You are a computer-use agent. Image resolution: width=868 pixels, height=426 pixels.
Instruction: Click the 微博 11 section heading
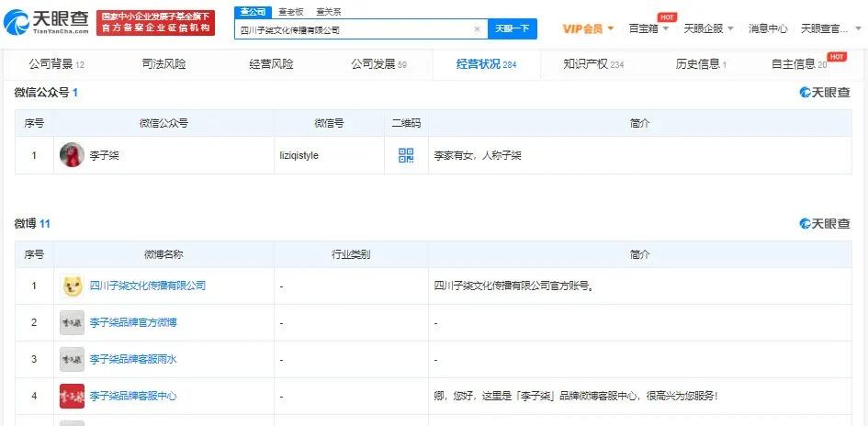pyautogui.click(x=32, y=223)
